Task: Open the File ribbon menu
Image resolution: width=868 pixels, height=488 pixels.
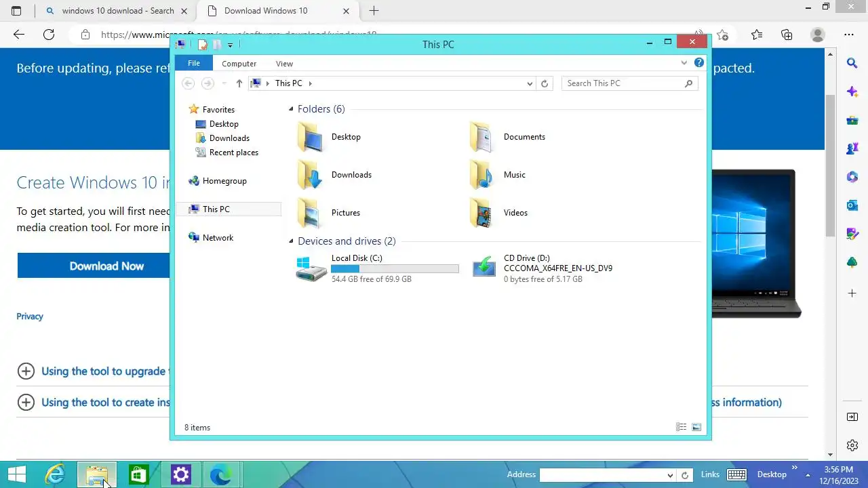Action: (x=194, y=63)
